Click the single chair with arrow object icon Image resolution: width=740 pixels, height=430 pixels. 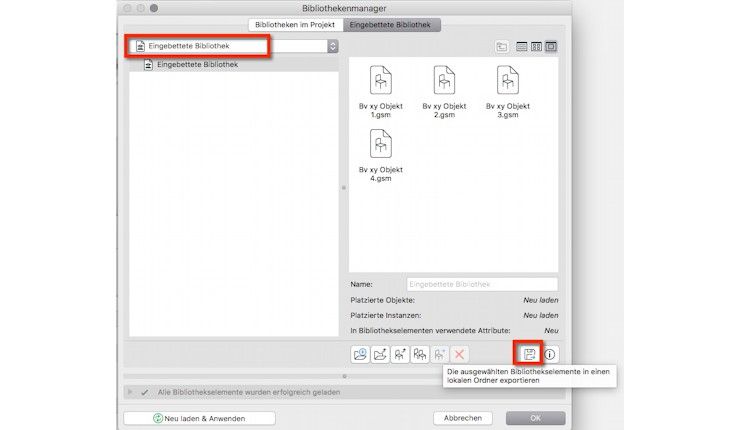point(400,354)
